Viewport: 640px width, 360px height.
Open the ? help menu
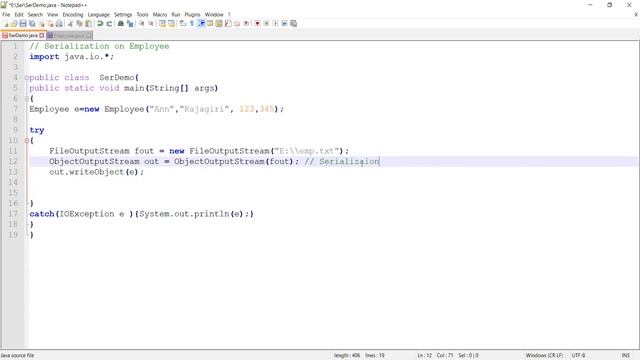point(229,14)
